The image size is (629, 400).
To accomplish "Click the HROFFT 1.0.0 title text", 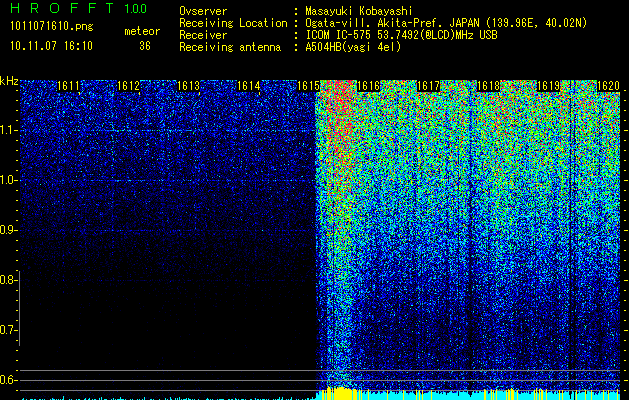I will click(79, 8).
